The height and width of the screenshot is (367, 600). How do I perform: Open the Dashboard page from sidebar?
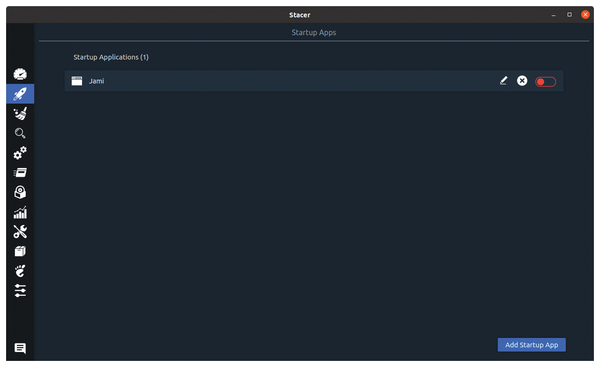[x=20, y=74]
